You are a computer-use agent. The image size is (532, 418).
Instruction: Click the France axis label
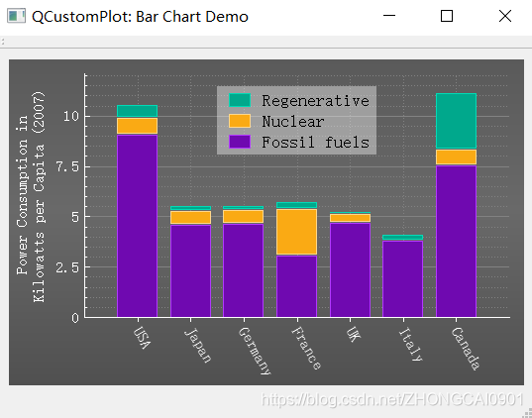tap(306, 348)
